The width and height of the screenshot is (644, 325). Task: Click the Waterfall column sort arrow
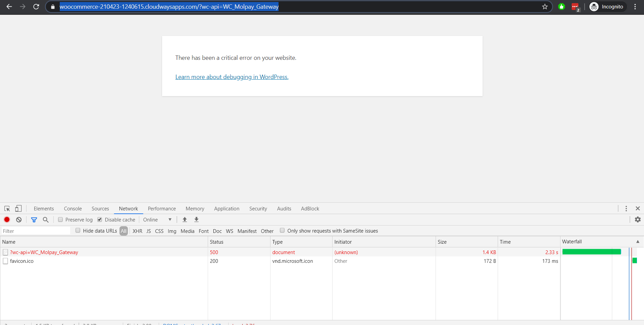click(x=637, y=242)
